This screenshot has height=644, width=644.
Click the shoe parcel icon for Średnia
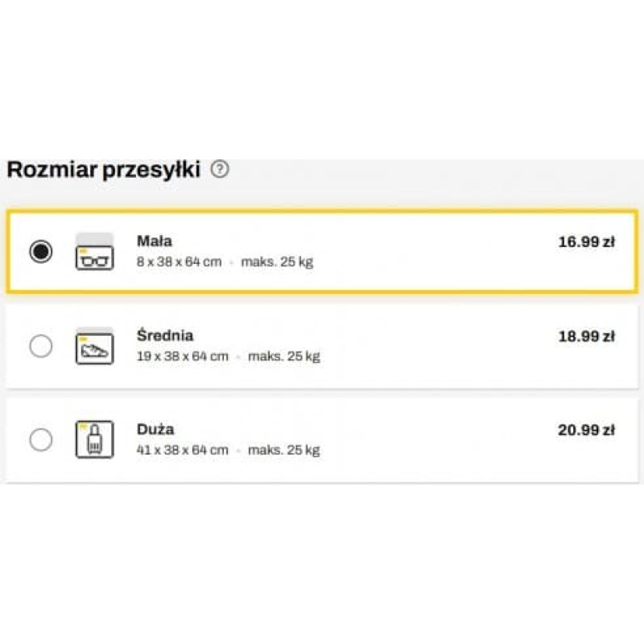(x=95, y=346)
